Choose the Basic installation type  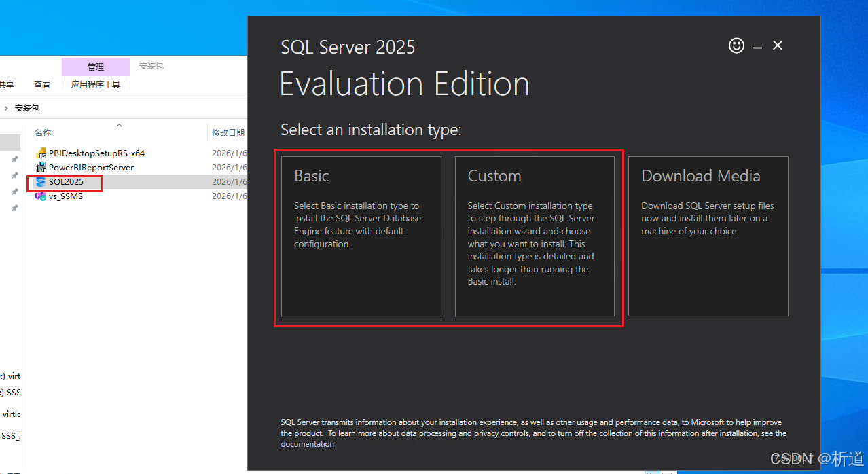tap(361, 236)
